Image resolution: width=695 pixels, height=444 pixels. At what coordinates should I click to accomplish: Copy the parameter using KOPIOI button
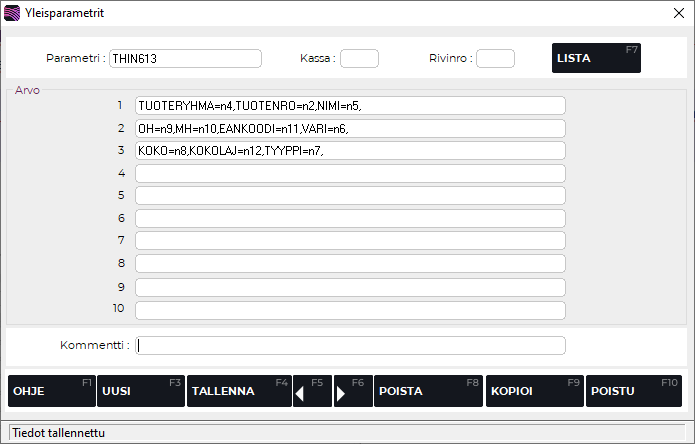point(534,392)
